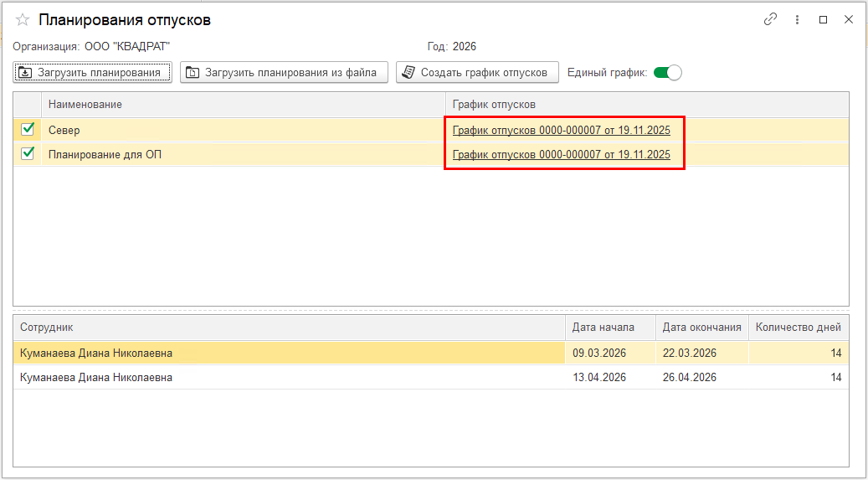Viewport: 868px width, 480px height.
Task: Sort by the Наименование column header
Action: [x=243, y=104]
